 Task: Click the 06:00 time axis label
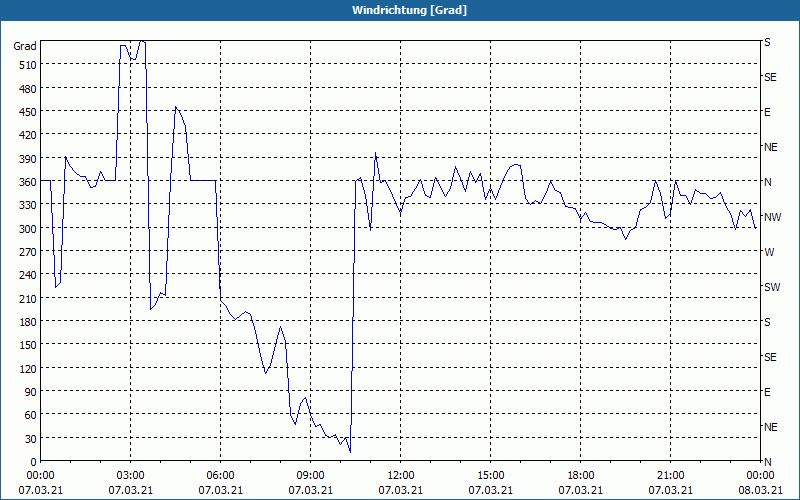pyautogui.click(x=220, y=475)
